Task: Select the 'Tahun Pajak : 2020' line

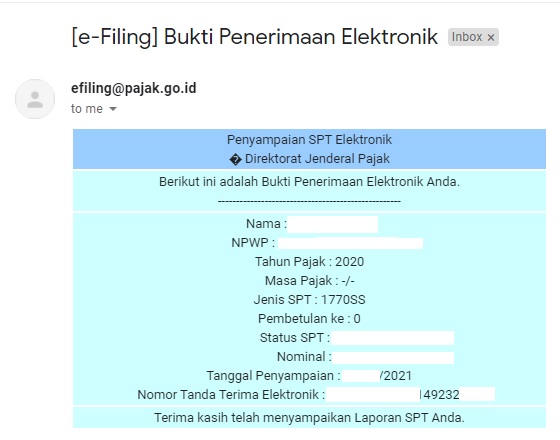Action: pyautogui.click(x=309, y=262)
